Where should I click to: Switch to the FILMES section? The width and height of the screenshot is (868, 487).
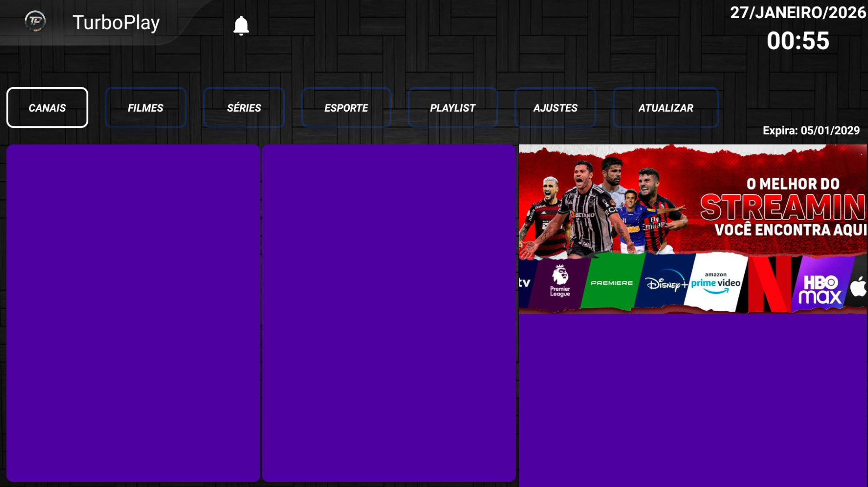pos(146,107)
